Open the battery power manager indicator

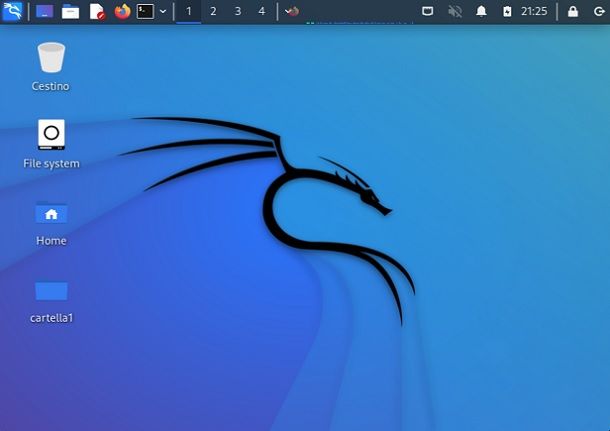[x=507, y=12]
